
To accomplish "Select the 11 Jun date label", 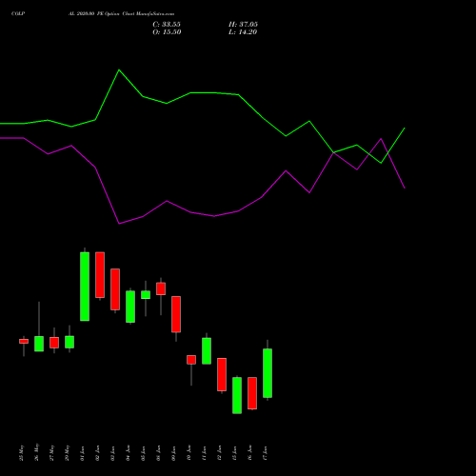I will click(205, 453).
